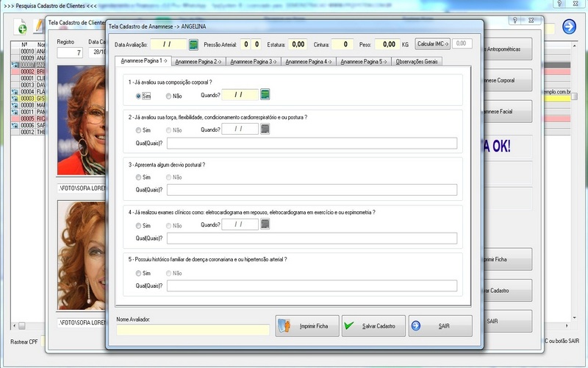Click the blue arrow icon in search window

point(569,26)
